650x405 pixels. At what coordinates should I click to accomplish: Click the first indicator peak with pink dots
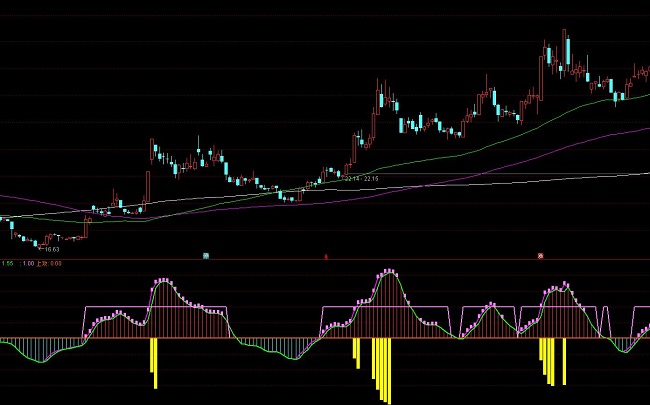pos(160,282)
